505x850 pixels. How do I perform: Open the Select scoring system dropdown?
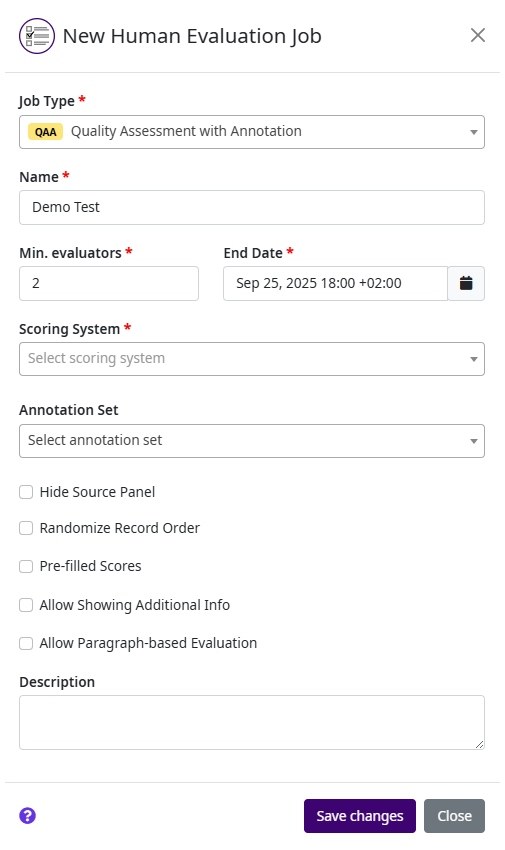click(x=252, y=359)
